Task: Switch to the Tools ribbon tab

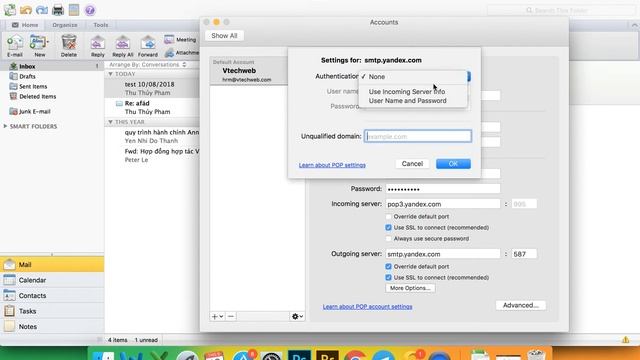Action: click(100, 25)
